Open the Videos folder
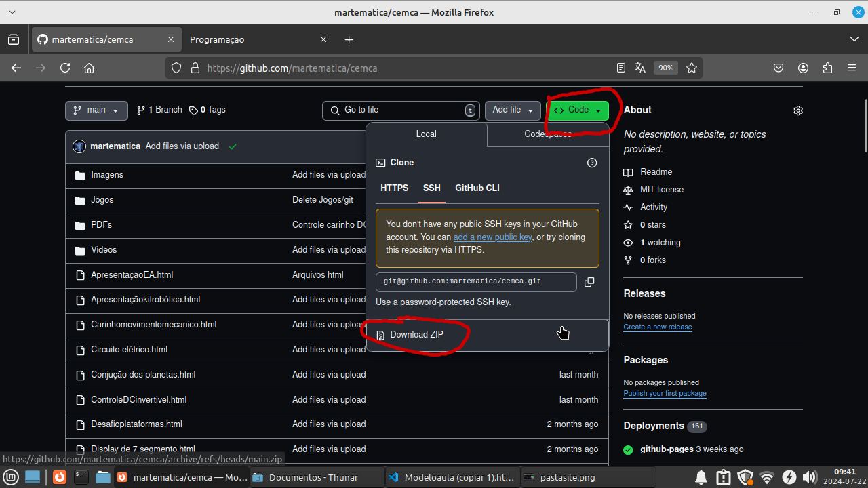Screen dimensions: 868x488 coord(104,250)
